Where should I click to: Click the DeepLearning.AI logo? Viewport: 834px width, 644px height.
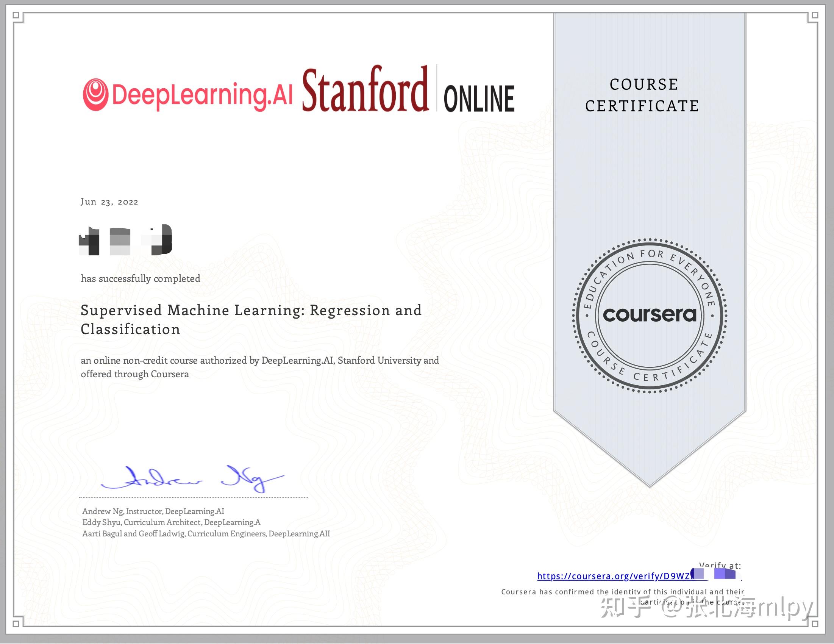pyautogui.click(x=187, y=94)
